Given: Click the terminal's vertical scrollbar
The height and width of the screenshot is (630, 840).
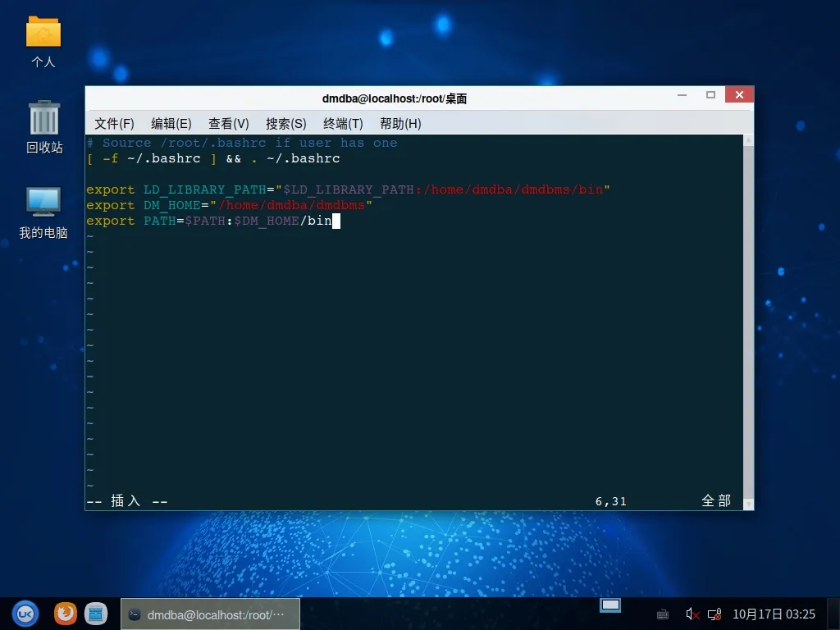Looking at the screenshot, I should (x=747, y=320).
